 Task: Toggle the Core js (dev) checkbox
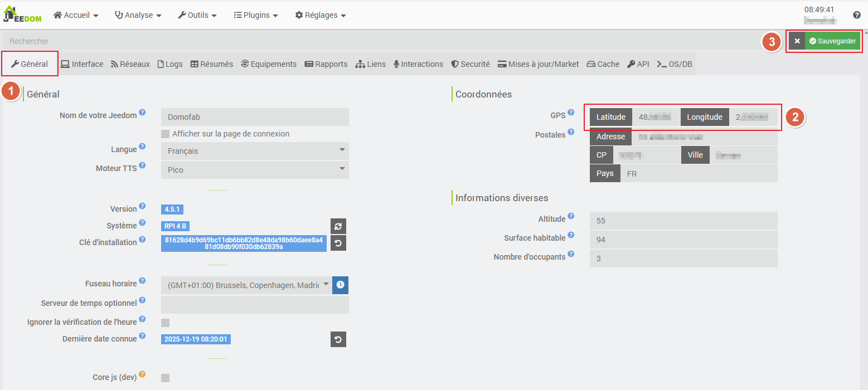[165, 378]
